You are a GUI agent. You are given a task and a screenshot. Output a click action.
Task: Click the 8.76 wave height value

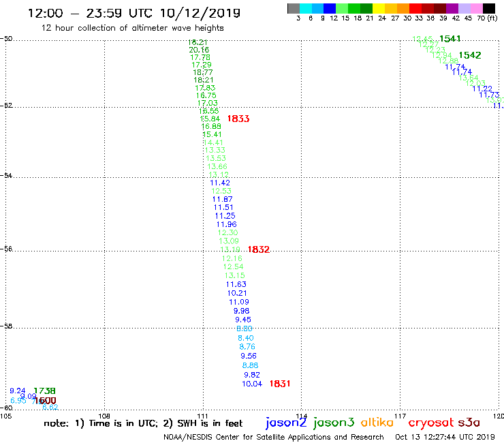[x=247, y=347]
